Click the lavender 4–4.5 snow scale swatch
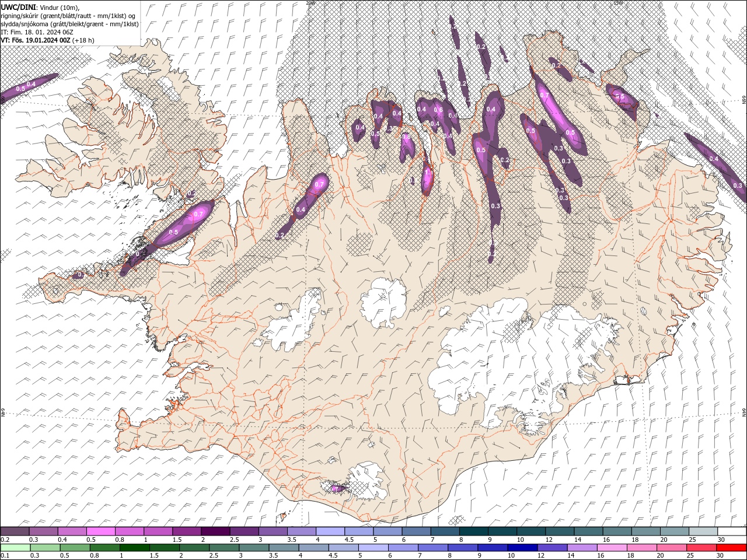This screenshot has width=747, height=560. [x=330, y=531]
